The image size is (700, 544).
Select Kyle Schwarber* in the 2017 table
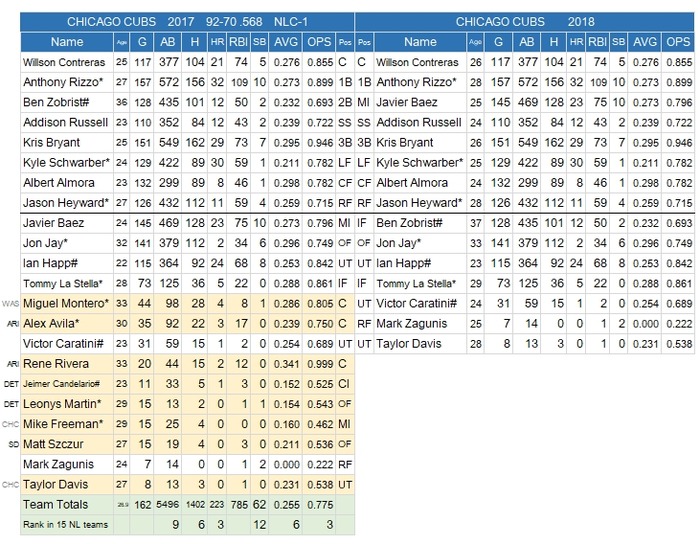point(66,162)
